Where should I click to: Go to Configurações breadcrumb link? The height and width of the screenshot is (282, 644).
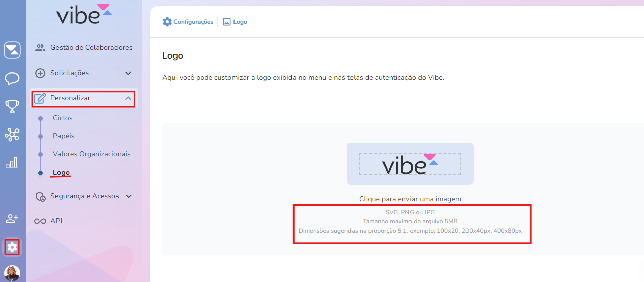[194, 22]
